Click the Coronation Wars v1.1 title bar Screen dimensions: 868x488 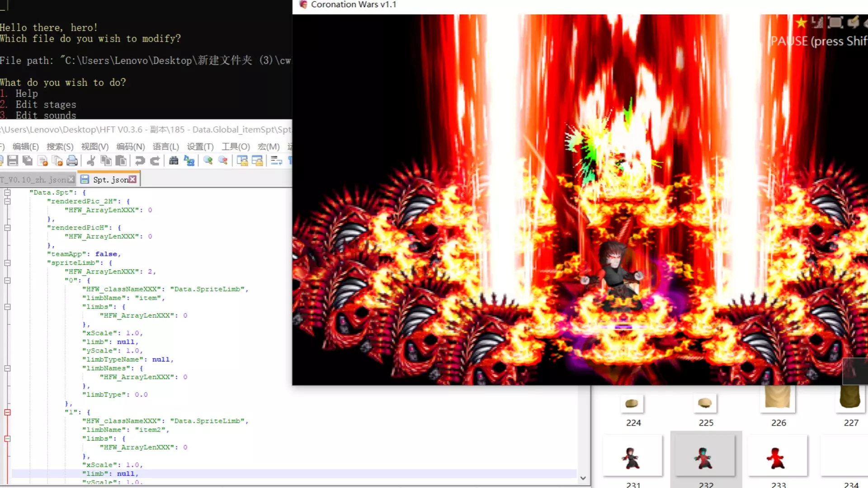pyautogui.click(x=580, y=5)
